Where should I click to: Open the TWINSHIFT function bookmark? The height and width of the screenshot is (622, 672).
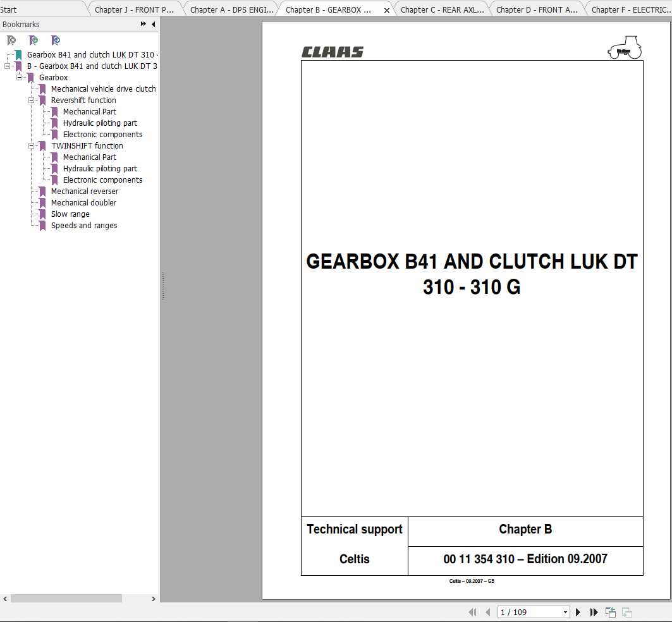point(87,146)
